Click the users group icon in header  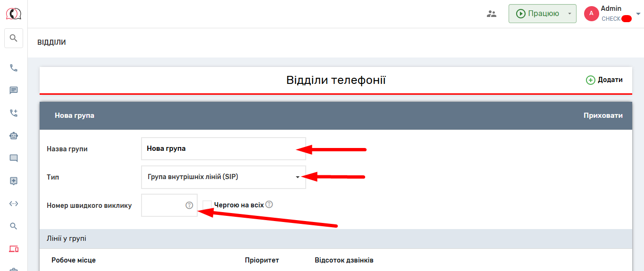coord(492,14)
